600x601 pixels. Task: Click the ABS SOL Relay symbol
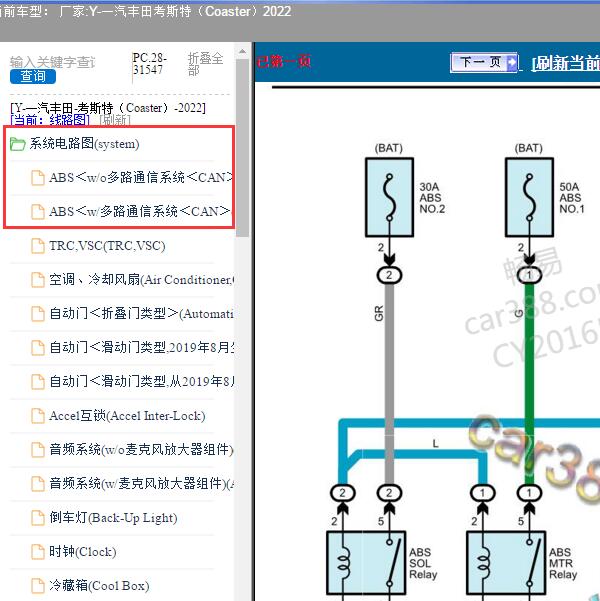366,563
